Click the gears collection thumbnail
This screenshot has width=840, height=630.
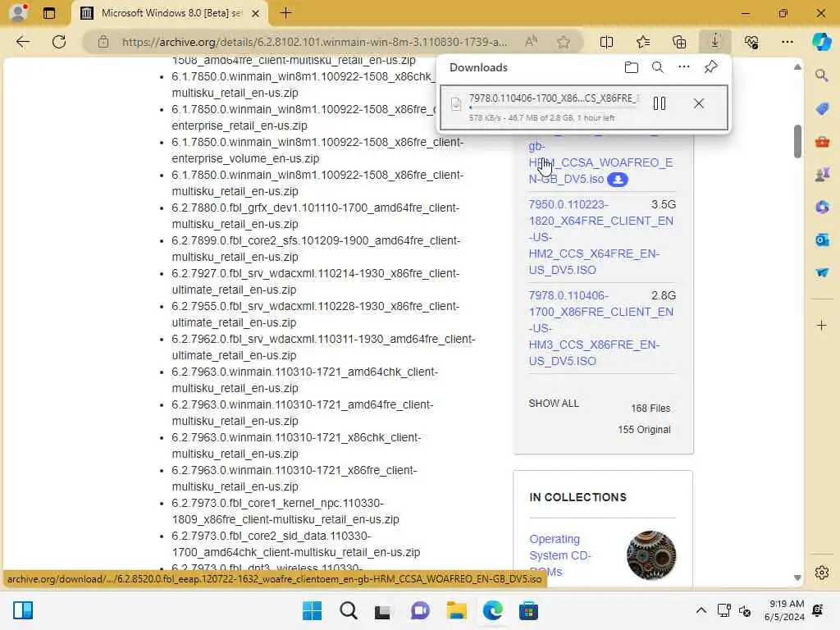tap(651, 555)
